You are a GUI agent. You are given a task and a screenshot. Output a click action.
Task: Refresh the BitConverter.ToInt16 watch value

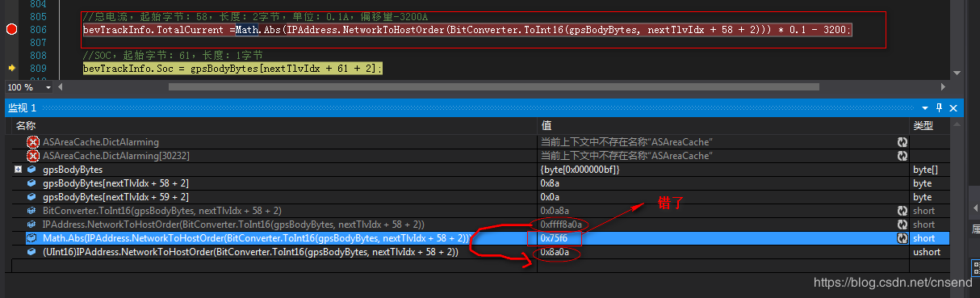(x=902, y=211)
